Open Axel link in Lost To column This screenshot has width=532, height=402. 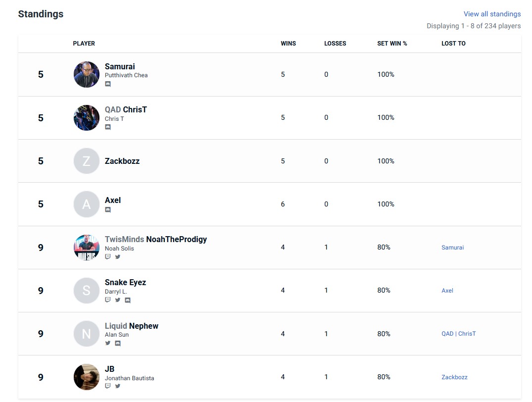447,291
